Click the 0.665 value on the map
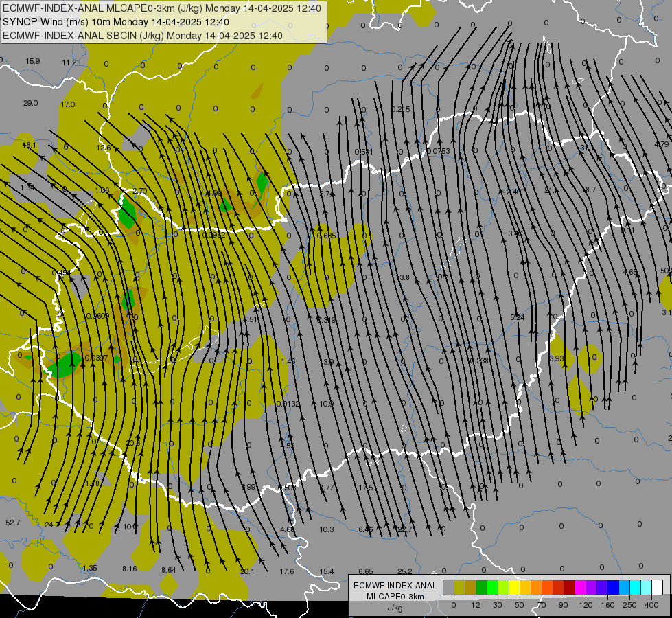 (x=327, y=236)
